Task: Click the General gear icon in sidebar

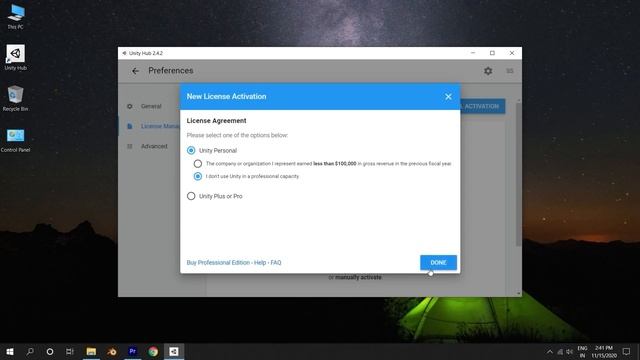Action: pyautogui.click(x=130, y=106)
